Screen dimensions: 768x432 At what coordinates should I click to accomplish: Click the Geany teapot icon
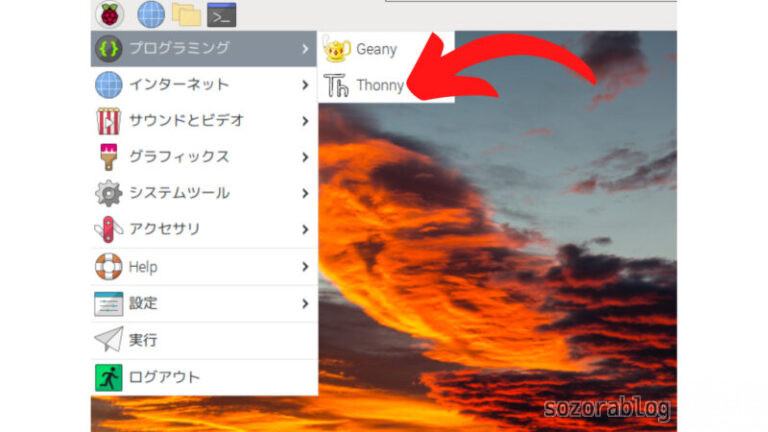[x=338, y=49]
